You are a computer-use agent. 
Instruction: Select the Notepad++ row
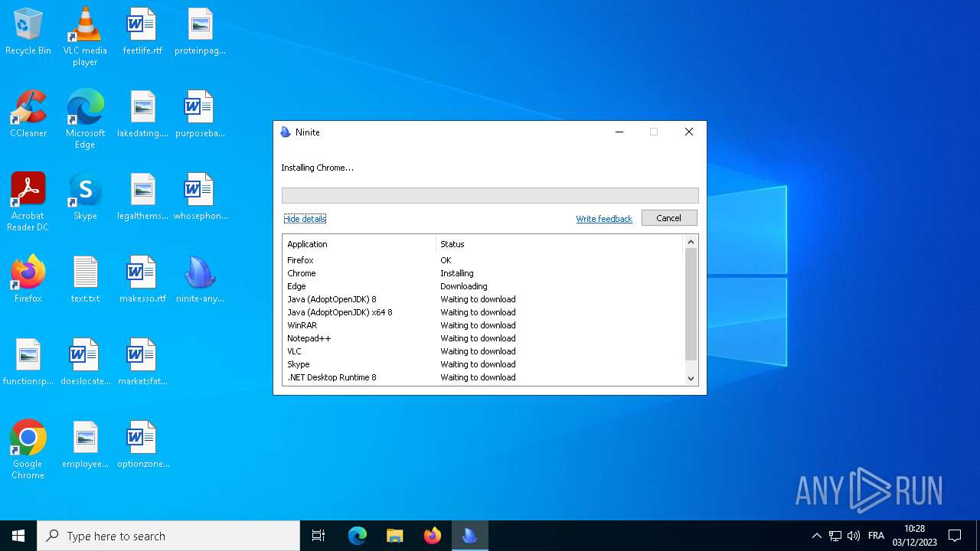click(x=483, y=338)
